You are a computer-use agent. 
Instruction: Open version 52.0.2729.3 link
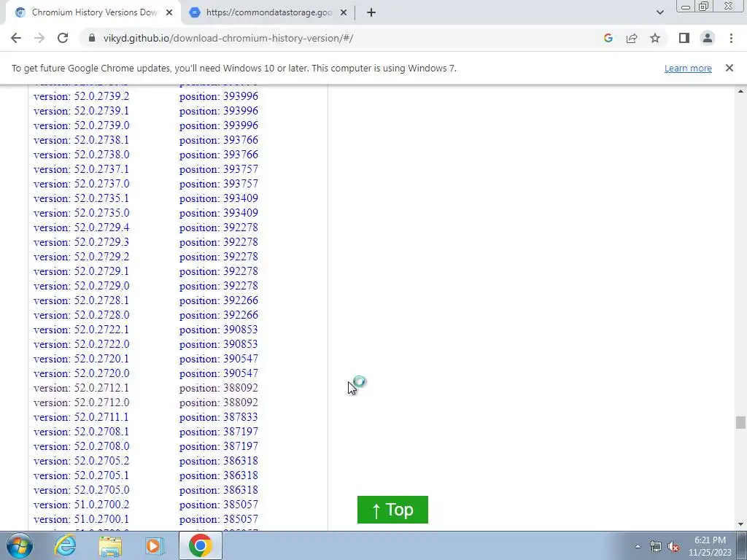[x=82, y=242]
